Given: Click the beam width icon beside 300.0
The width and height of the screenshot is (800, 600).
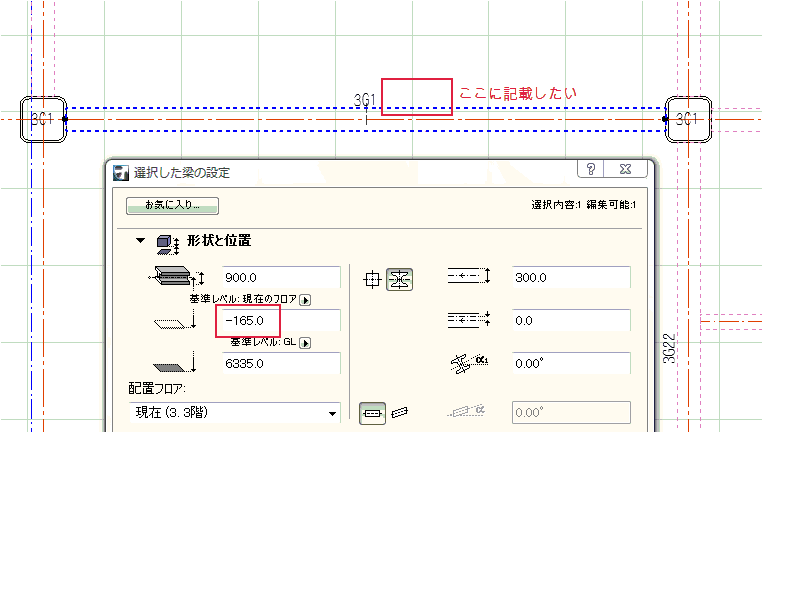Looking at the screenshot, I should 467,277.
